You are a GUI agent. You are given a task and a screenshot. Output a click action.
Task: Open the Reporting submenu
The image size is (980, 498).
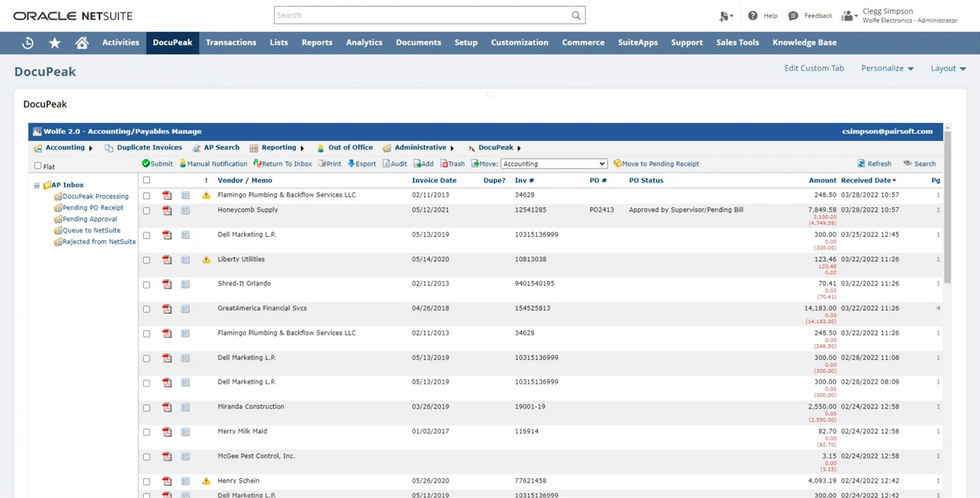tap(277, 148)
